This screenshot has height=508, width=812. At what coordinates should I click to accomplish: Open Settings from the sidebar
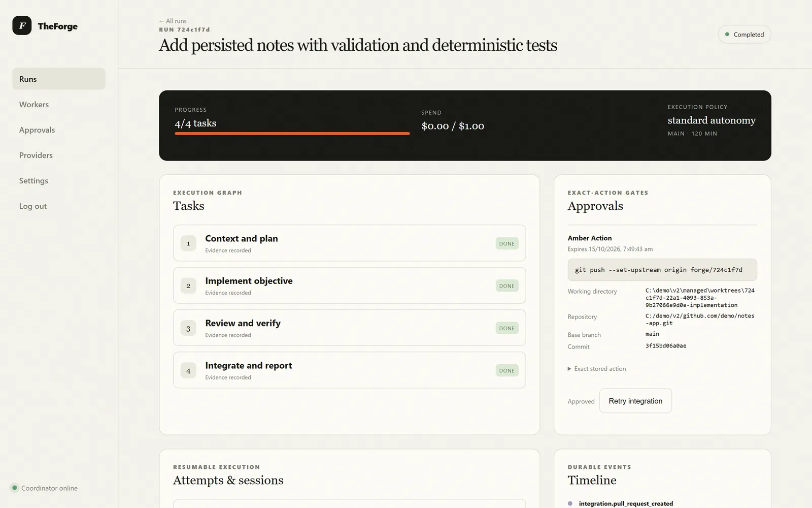click(33, 180)
